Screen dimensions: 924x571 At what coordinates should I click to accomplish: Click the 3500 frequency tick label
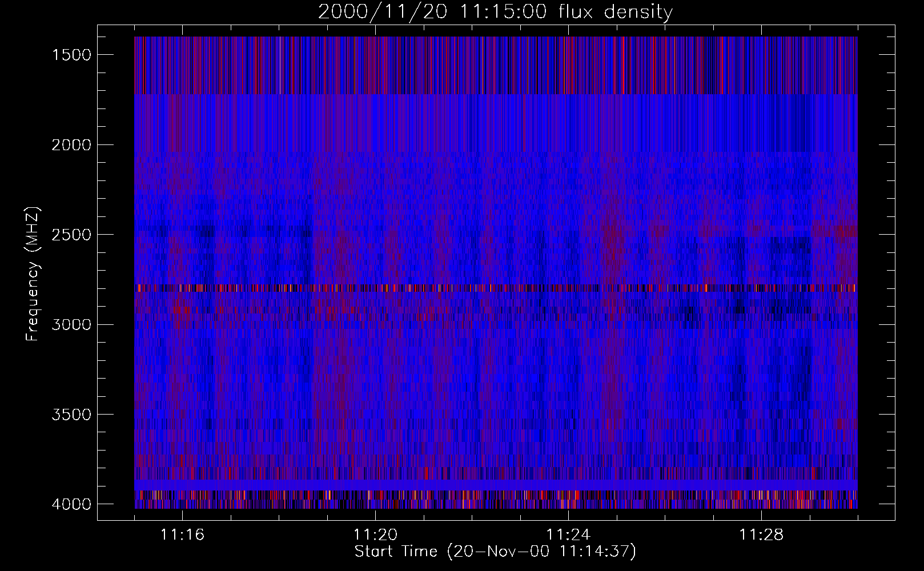(x=71, y=415)
